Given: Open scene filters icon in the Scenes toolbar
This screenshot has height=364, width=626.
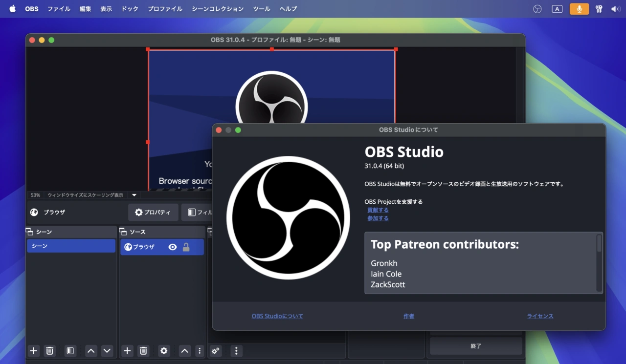Looking at the screenshot, I should click(70, 351).
